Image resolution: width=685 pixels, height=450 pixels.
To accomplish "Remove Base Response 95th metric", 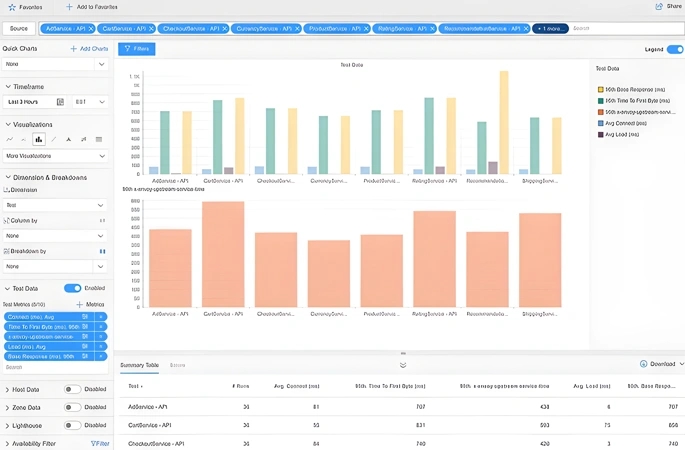I will coord(101,357).
